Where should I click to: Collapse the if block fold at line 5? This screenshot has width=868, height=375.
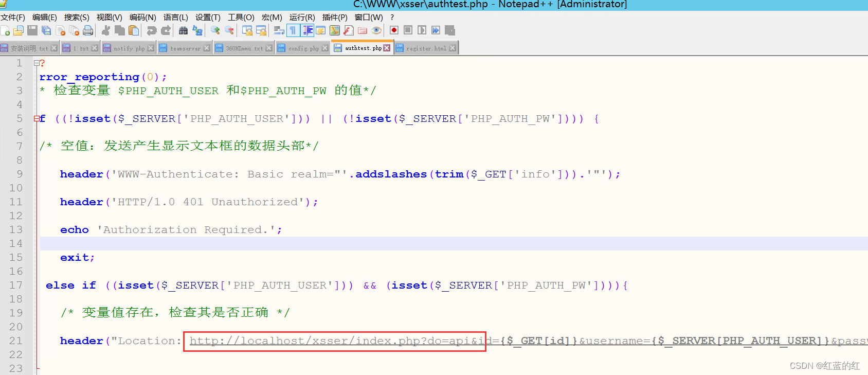[x=37, y=119]
